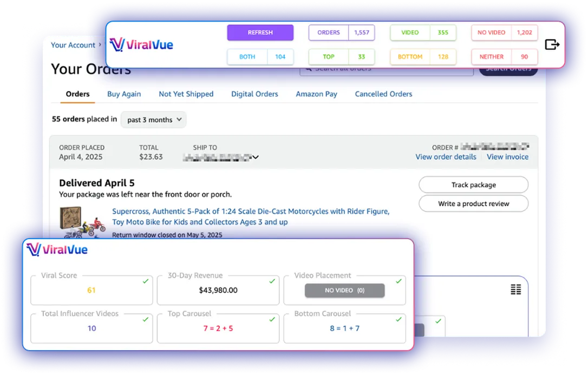This screenshot has width=588, height=375.
Task: Select the Amazon Pay tab
Action: point(317,94)
